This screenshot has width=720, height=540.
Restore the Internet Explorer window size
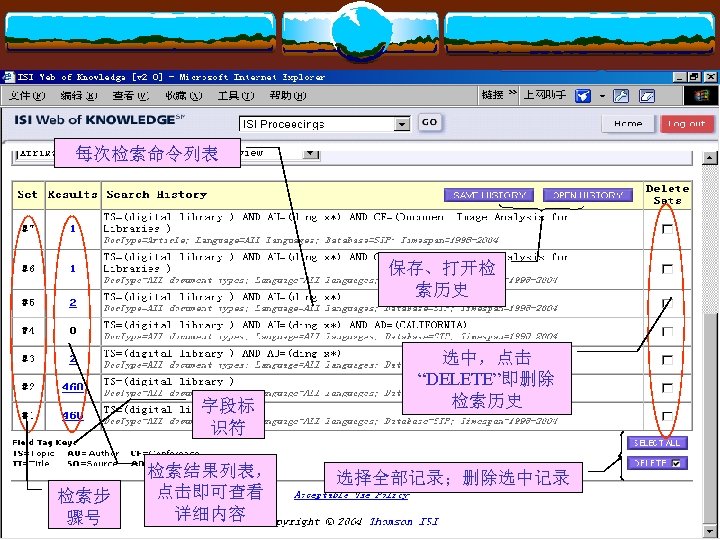(x=694, y=77)
